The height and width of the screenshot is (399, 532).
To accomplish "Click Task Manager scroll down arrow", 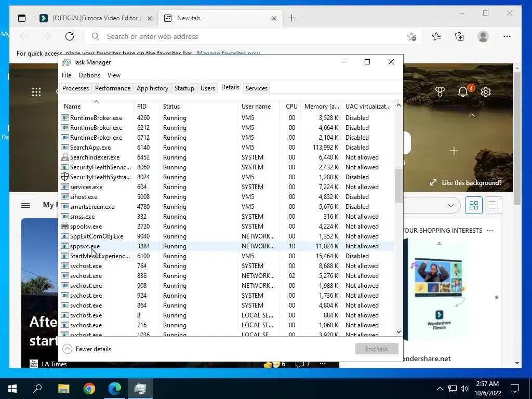I will pos(398,332).
